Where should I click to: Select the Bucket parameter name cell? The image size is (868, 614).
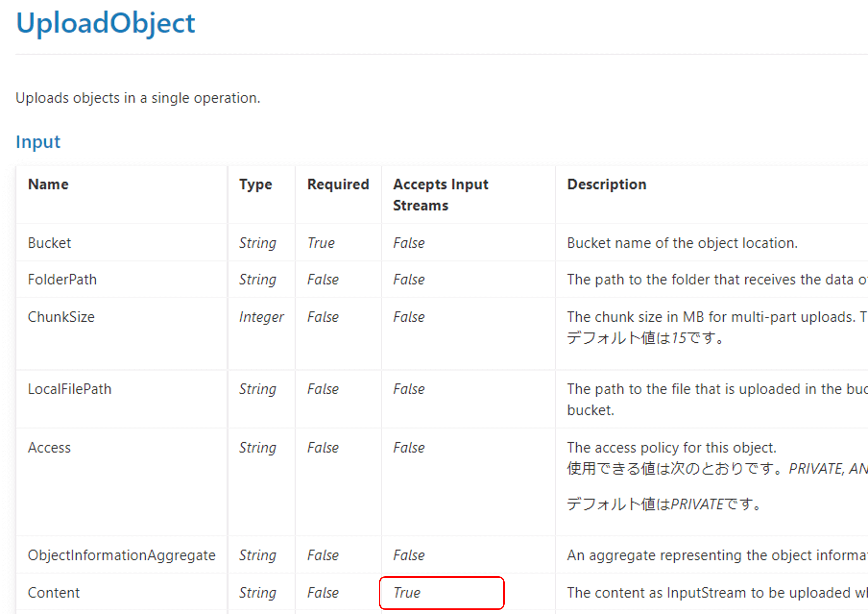coord(49,243)
